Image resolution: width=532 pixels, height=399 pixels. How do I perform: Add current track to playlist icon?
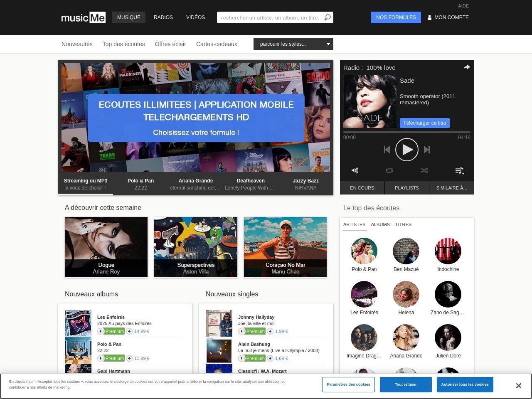[x=459, y=170]
